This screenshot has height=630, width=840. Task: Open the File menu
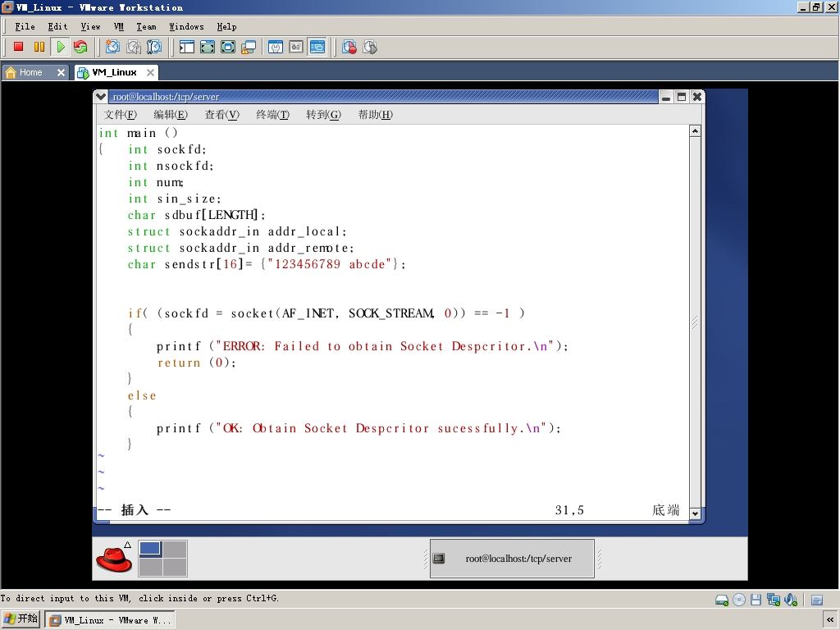tap(25, 26)
